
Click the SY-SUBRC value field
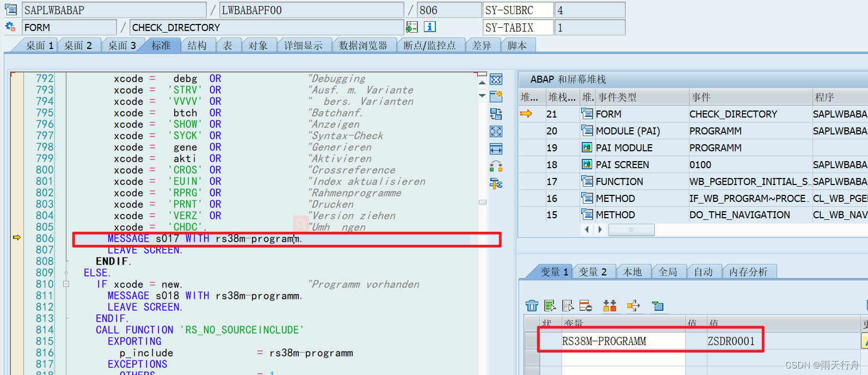tap(589, 10)
